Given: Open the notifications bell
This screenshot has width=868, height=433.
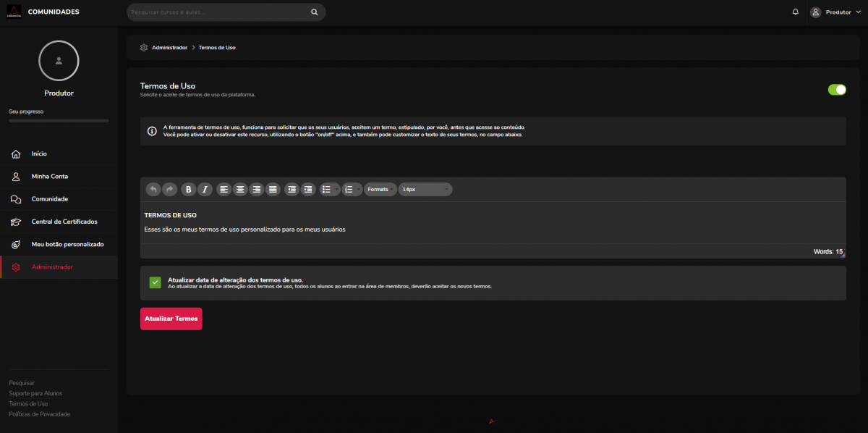Looking at the screenshot, I should coord(796,12).
